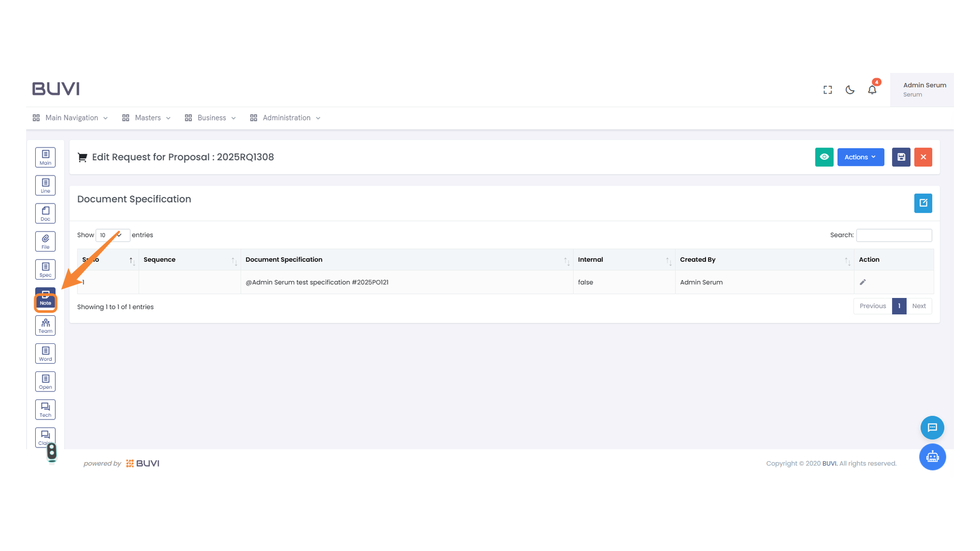Toggle dark mode moon icon
The image size is (980, 551).
tap(850, 90)
